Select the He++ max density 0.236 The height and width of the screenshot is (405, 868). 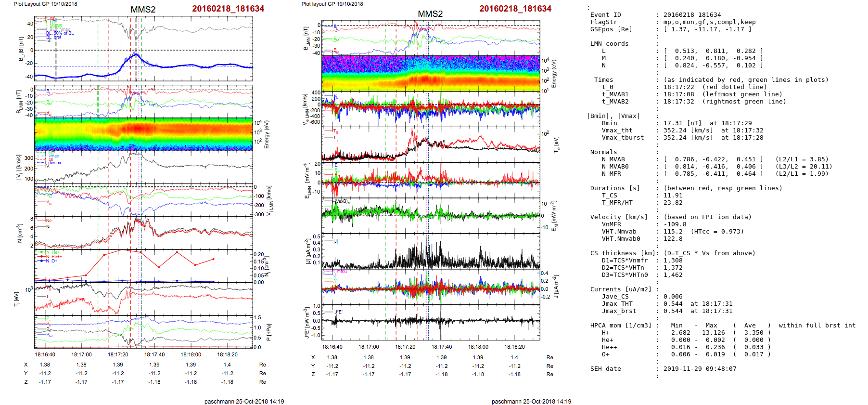coord(715,347)
